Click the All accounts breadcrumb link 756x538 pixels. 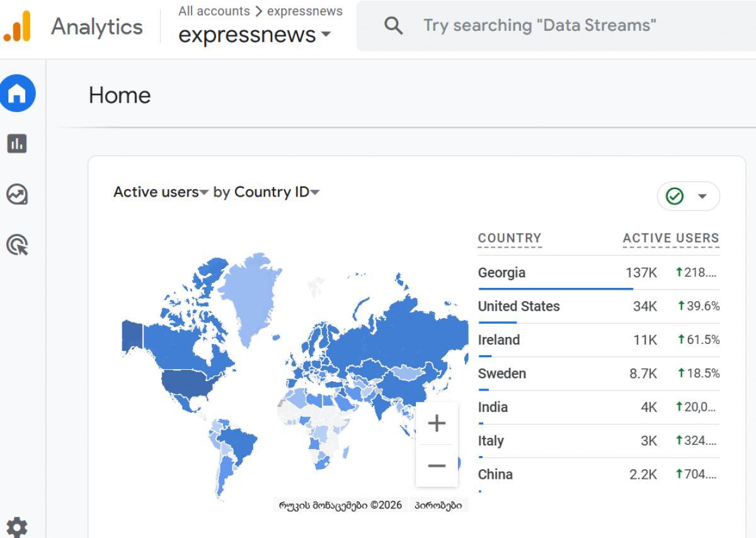click(x=214, y=11)
